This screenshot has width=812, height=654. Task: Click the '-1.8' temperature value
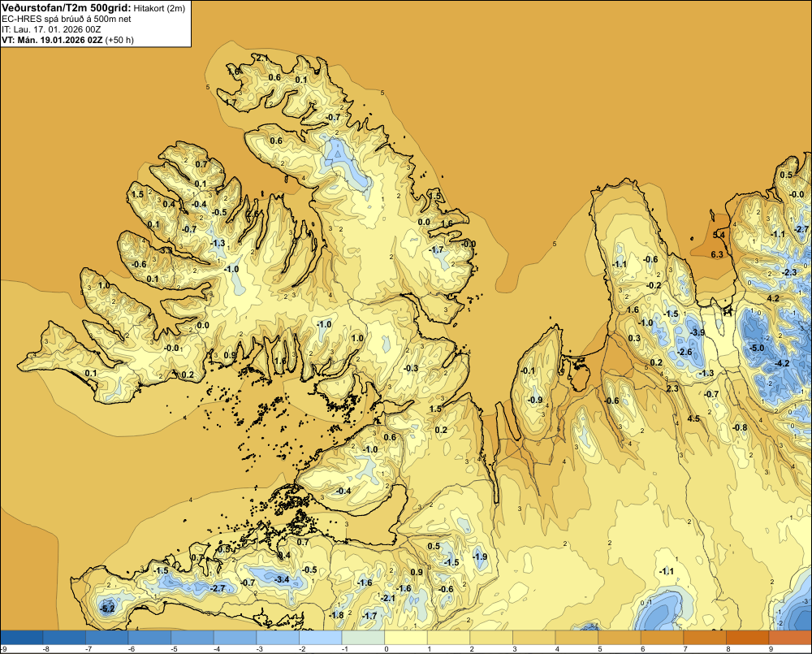click(337, 615)
